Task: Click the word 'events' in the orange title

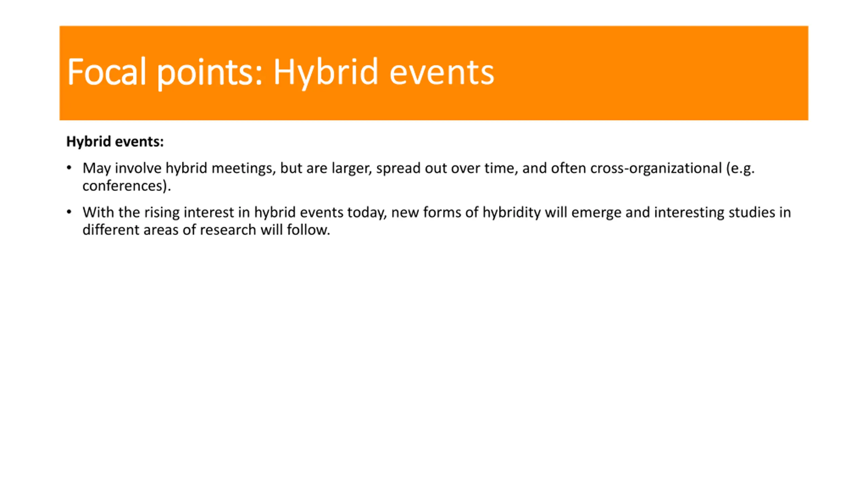Action: [442, 73]
